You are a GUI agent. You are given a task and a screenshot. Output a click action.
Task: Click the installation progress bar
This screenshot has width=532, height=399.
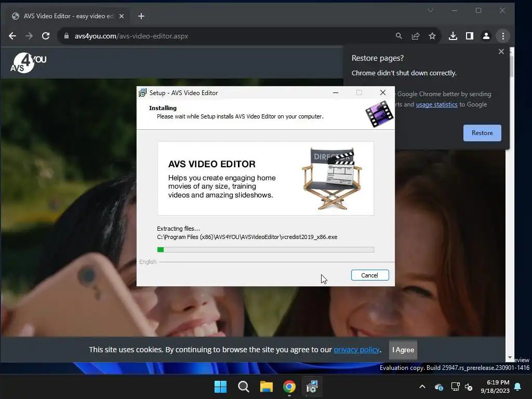pos(265,250)
